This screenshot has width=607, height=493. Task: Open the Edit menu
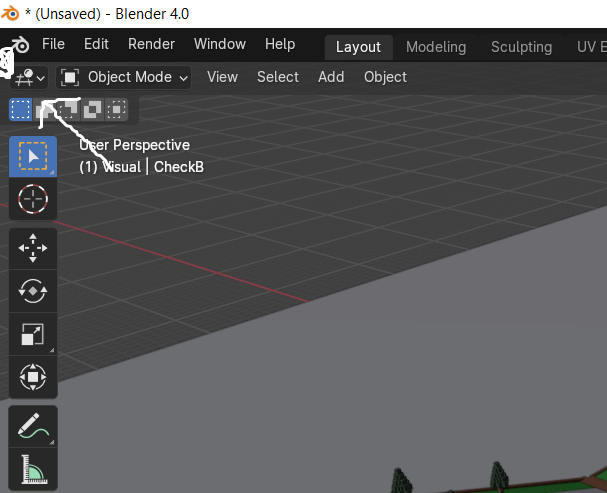click(96, 44)
